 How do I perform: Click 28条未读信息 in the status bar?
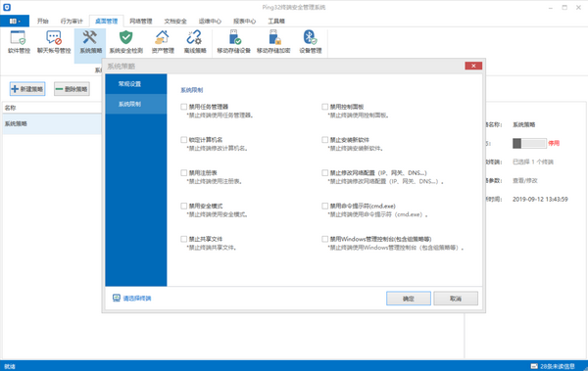(x=558, y=366)
